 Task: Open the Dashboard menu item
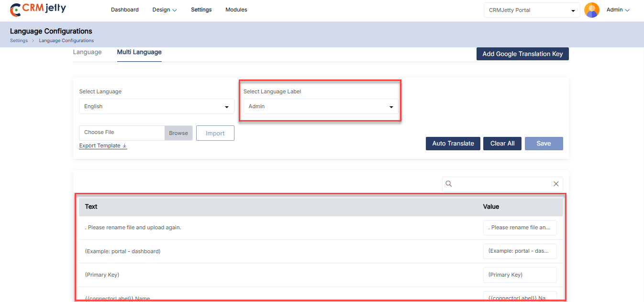pos(125,10)
